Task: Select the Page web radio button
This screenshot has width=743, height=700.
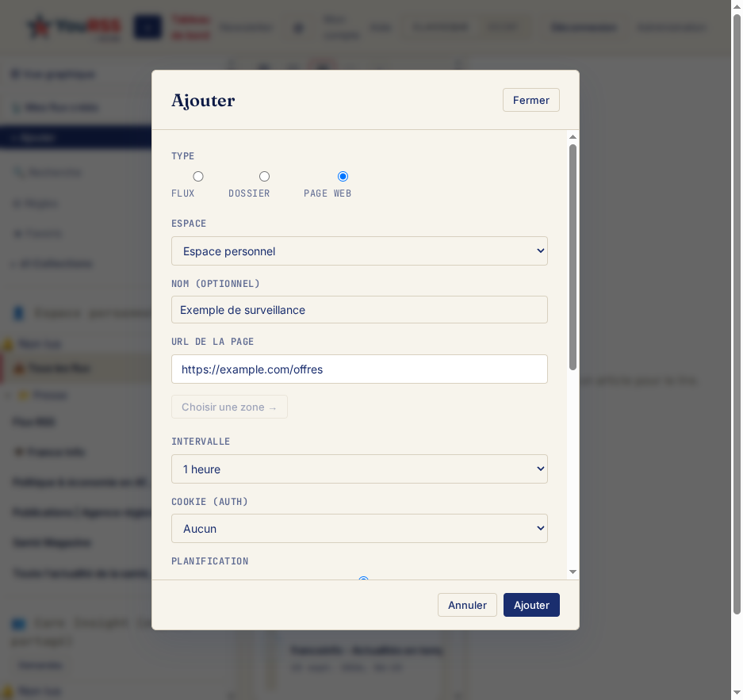Action: pyautogui.click(x=343, y=177)
